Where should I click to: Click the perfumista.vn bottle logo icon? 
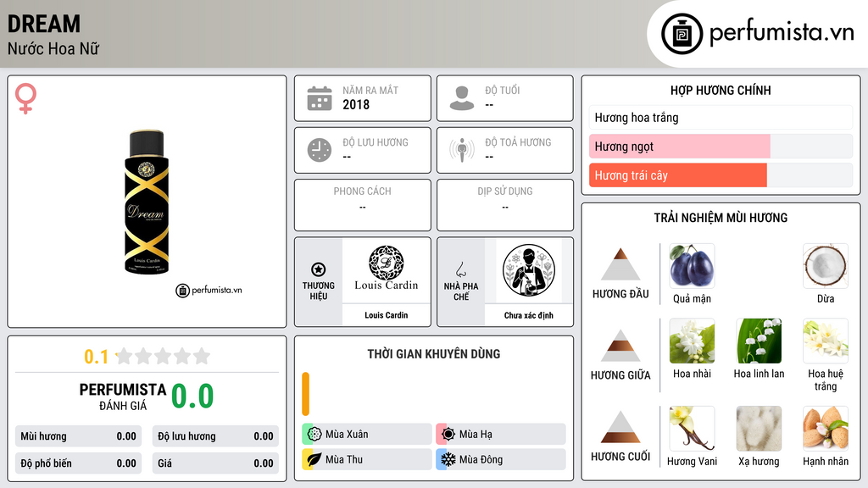(682, 34)
